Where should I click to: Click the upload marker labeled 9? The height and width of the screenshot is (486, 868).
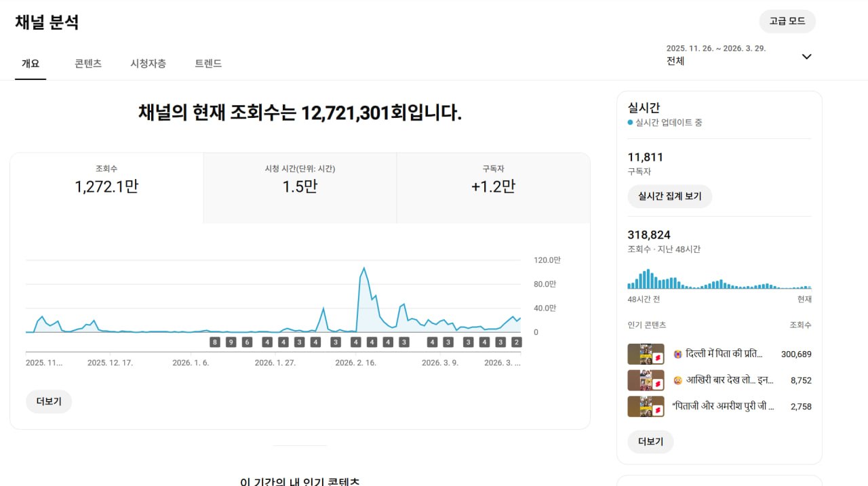(x=231, y=342)
